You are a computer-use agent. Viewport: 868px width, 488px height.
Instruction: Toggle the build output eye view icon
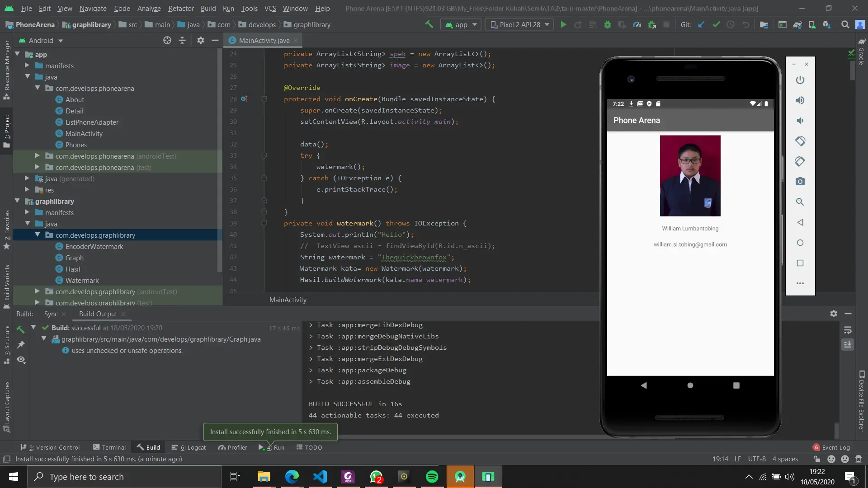click(x=21, y=360)
